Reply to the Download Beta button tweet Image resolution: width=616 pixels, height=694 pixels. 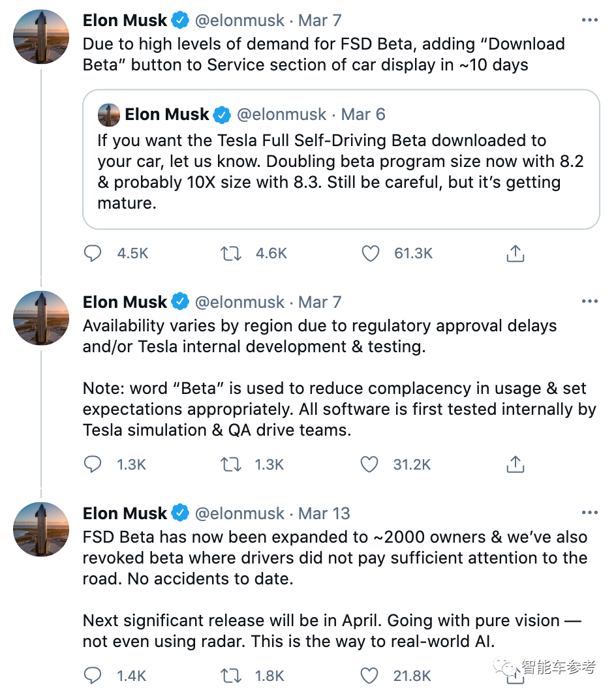(93, 253)
